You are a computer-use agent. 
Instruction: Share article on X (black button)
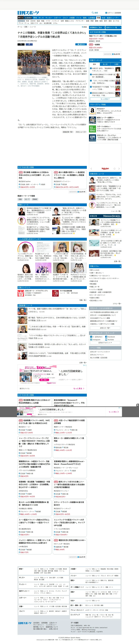point(21,44)
